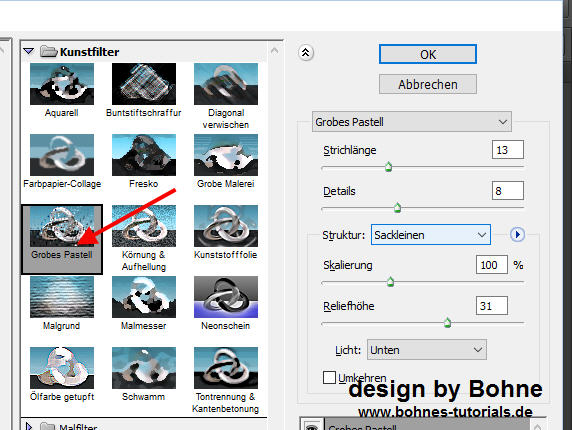Toggle effect layer eye visibility icon

click(311, 426)
